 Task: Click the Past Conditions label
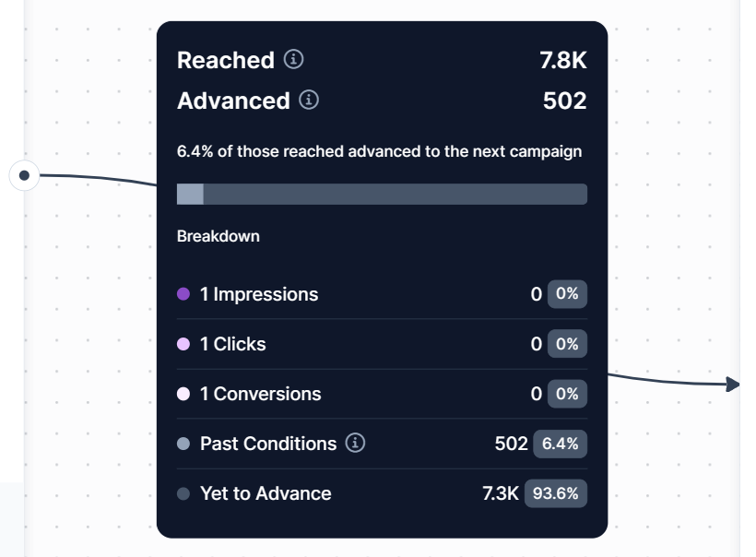pos(268,444)
